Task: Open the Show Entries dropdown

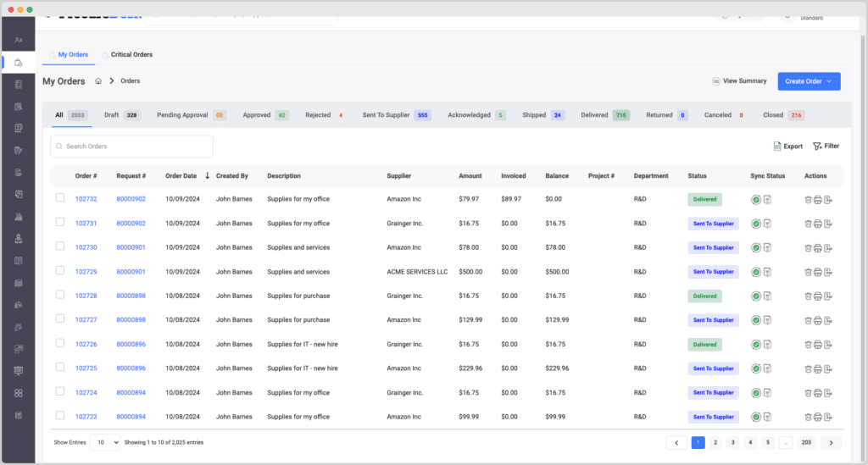Action: click(105, 442)
